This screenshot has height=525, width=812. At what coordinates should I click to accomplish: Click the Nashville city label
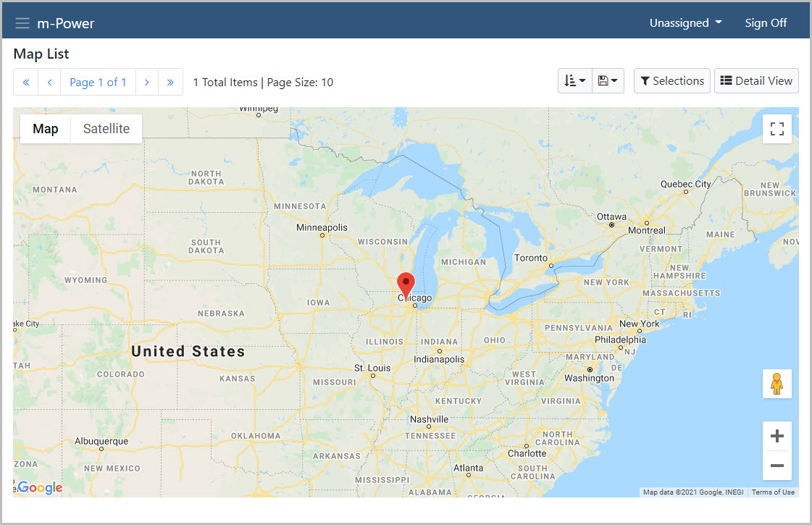(430, 419)
